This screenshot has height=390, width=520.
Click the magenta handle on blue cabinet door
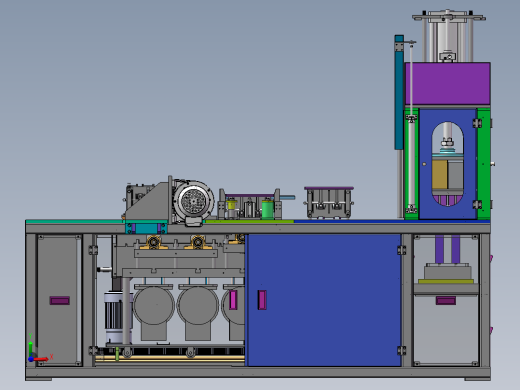tap(262, 300)
